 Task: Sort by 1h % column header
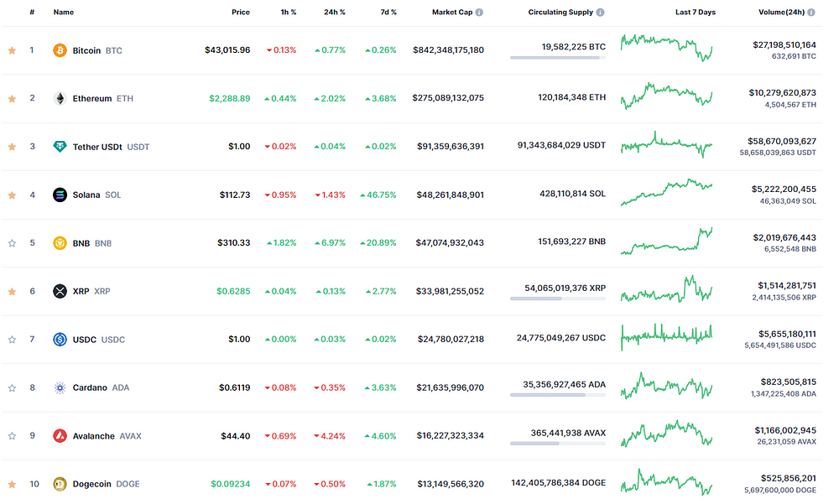[289, 12]
